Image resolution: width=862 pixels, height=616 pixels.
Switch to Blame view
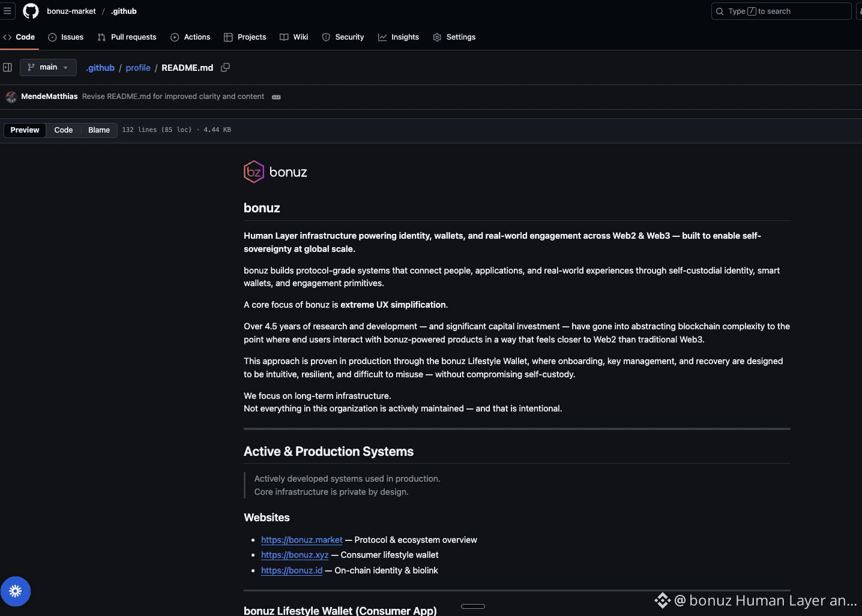click(x=99, y=130)
